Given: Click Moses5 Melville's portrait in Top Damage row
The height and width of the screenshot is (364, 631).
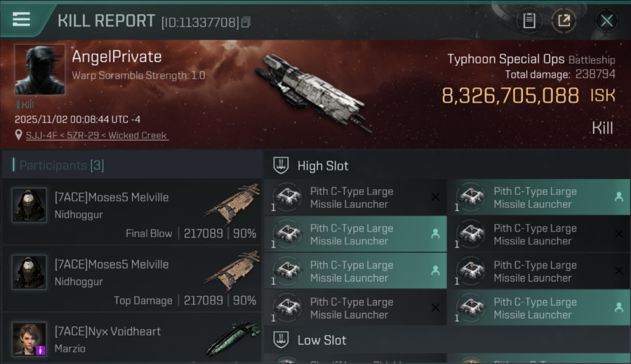Looking at the screenshot, I should coord(29,272).
